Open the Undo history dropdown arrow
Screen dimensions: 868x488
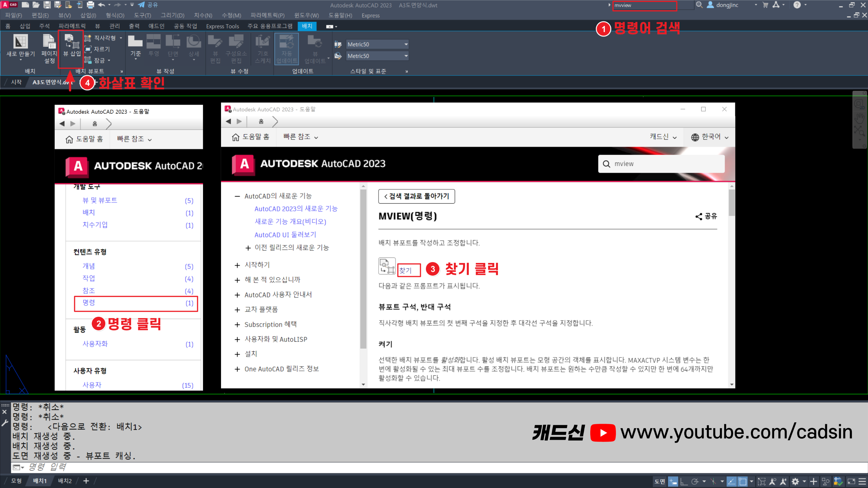pyautogui.click(x=109, y=5)
